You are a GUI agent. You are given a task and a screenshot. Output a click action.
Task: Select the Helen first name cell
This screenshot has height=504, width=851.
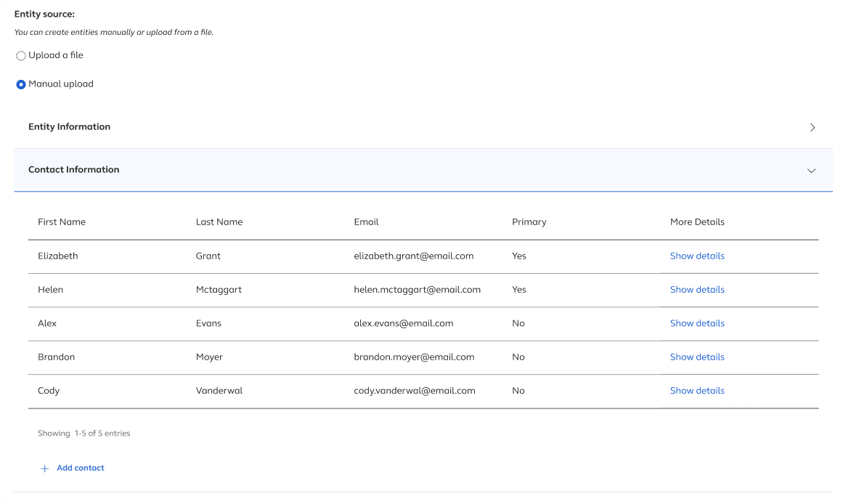point(51,290)
